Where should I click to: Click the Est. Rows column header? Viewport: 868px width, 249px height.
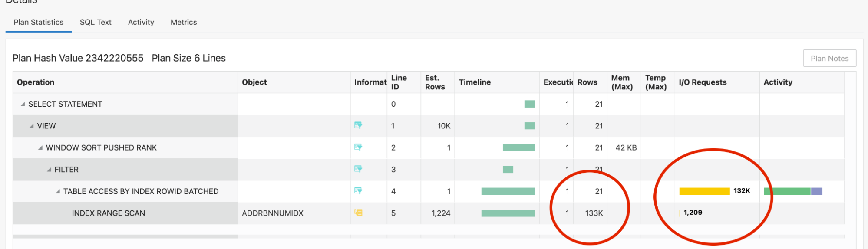[x=438, y=82]
